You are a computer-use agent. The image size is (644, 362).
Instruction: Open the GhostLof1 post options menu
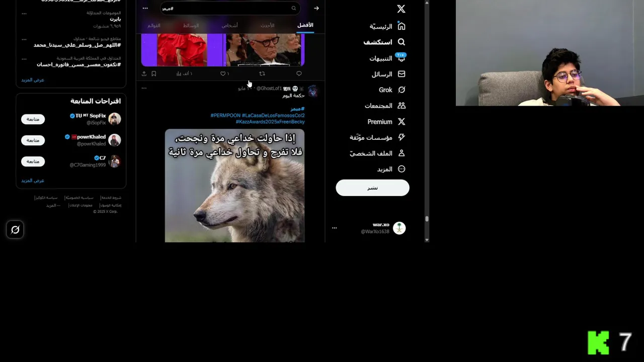pos(144,88)
